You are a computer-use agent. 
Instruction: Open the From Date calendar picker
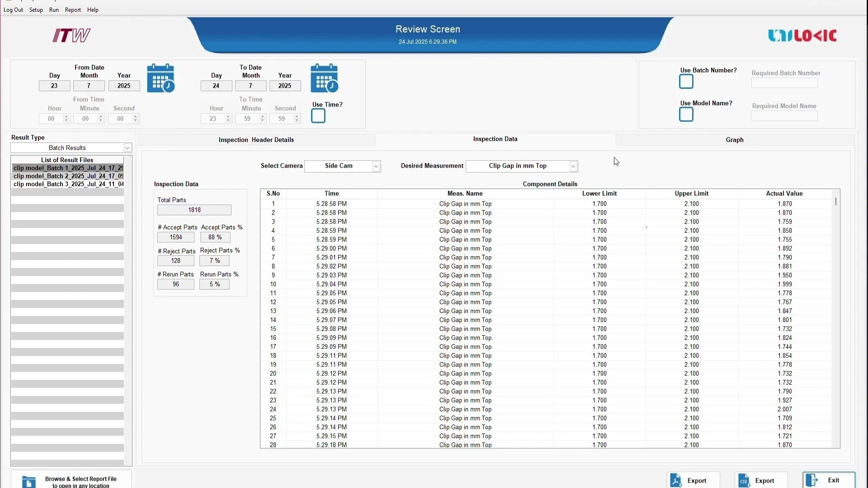click(160, 78)
